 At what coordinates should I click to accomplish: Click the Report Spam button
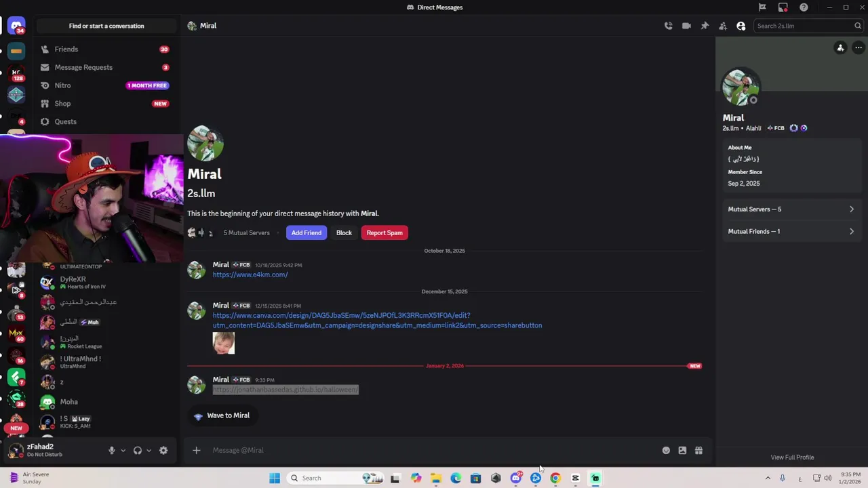(384, 232)
